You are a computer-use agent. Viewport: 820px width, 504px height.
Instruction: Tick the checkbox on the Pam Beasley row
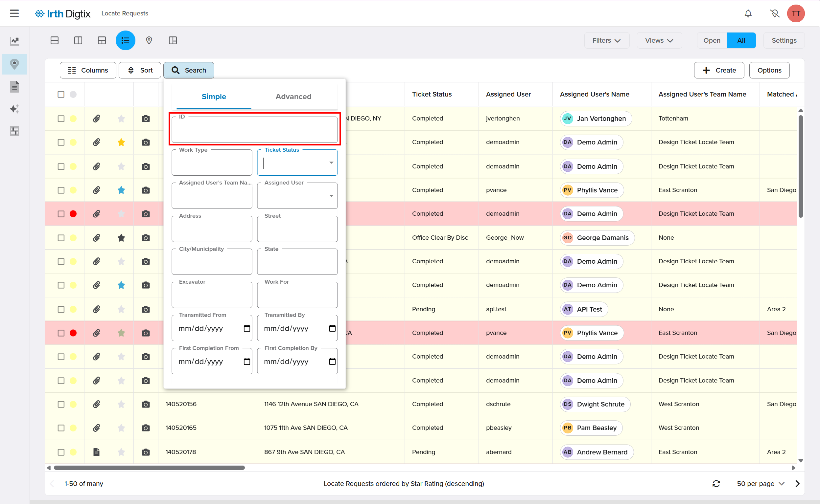tap(61, 428)
